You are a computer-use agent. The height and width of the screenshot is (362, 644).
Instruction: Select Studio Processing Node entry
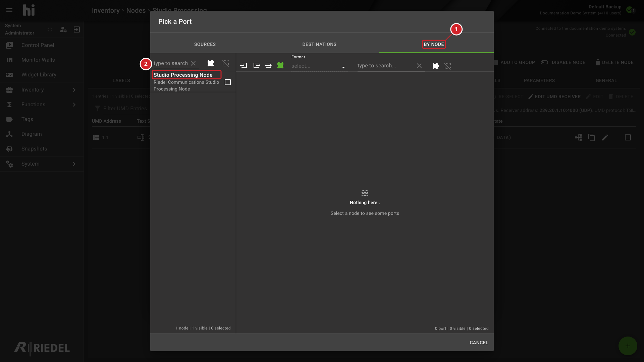point(193,82)
